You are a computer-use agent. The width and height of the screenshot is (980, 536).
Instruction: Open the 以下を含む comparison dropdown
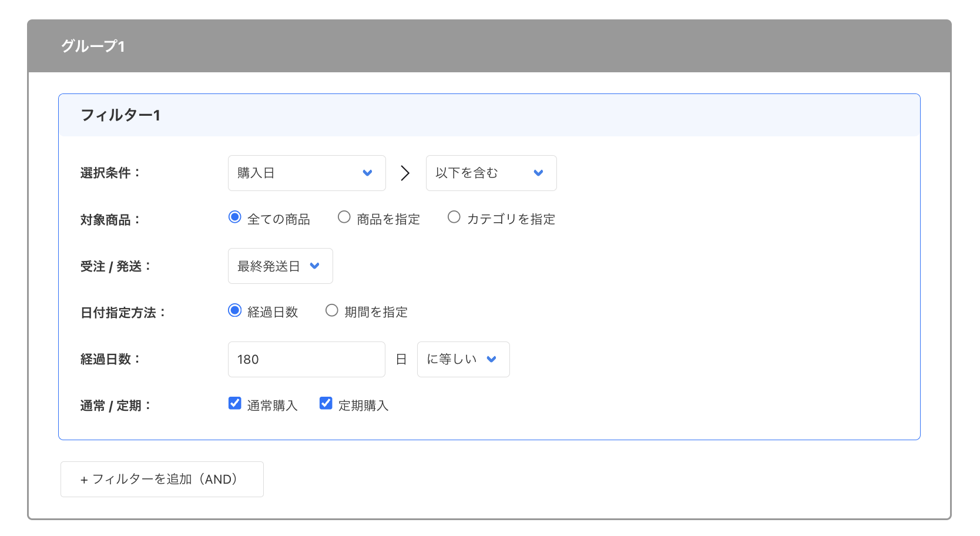coord(491,173)
